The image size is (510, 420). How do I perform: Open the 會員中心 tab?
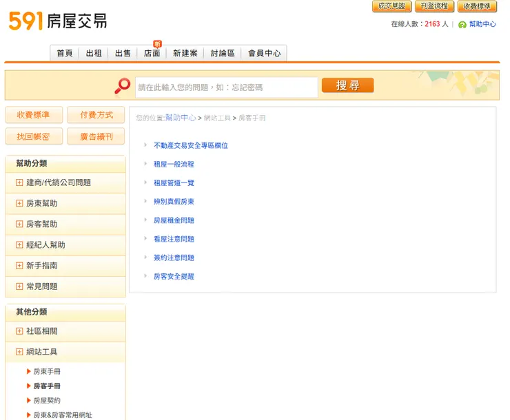click(x=264, y=53)
